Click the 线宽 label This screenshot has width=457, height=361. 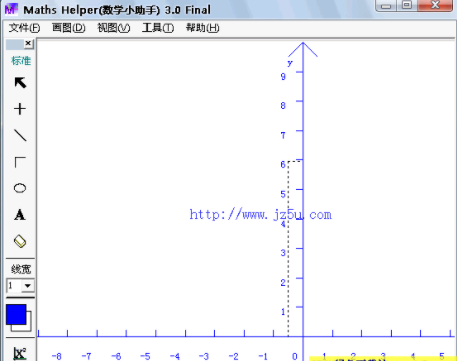click(x=21, y=269)
